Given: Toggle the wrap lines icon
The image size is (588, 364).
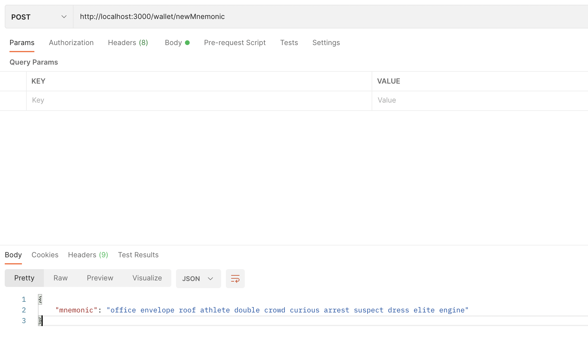Looking at the screenshot, I should 235,279.
